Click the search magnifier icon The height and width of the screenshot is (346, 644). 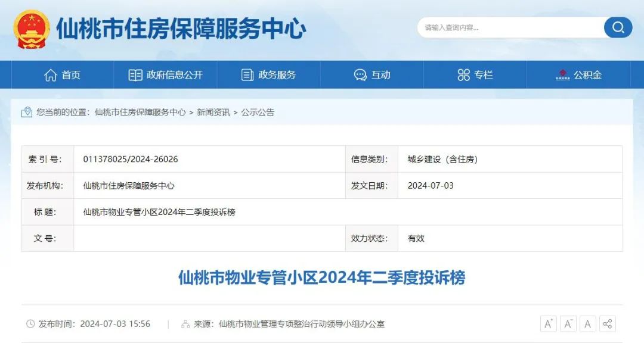pos(618,27)
